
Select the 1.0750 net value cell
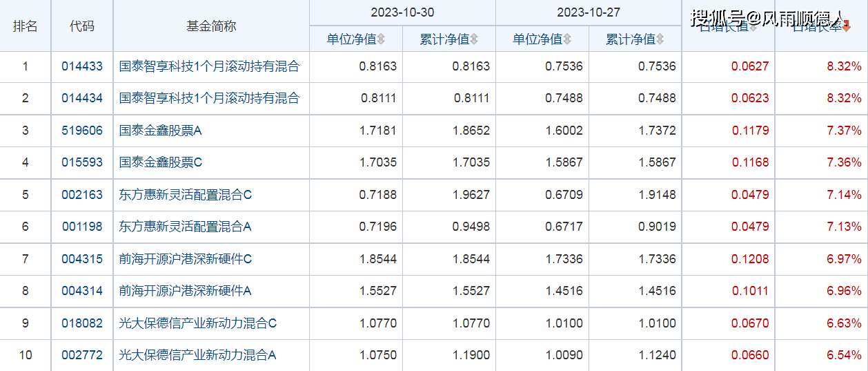378,355
